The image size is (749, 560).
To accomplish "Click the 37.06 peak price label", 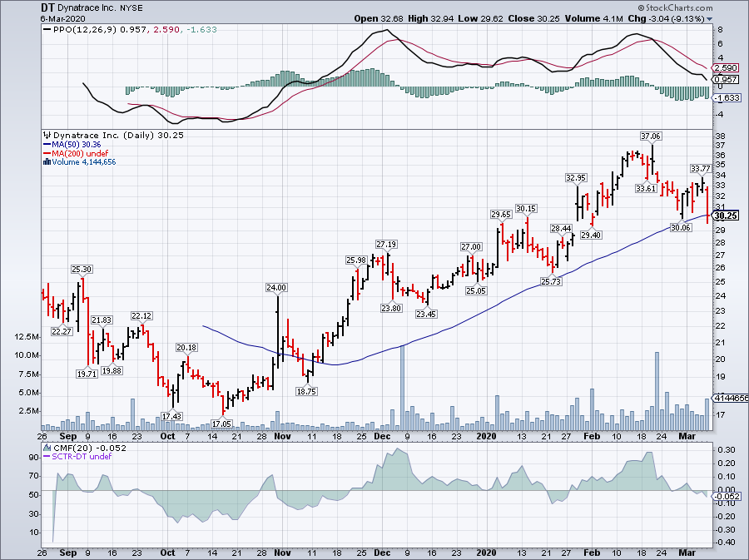I will [651, 136].
